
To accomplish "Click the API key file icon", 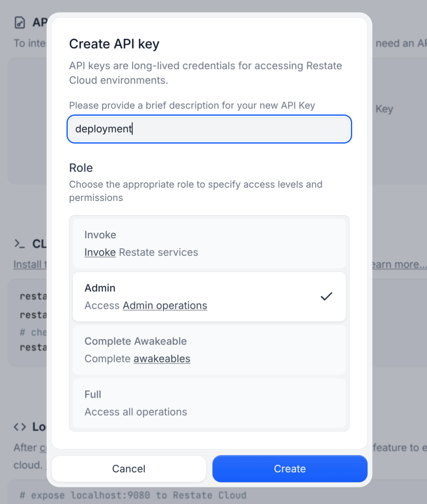I will (x=20, y=22).
